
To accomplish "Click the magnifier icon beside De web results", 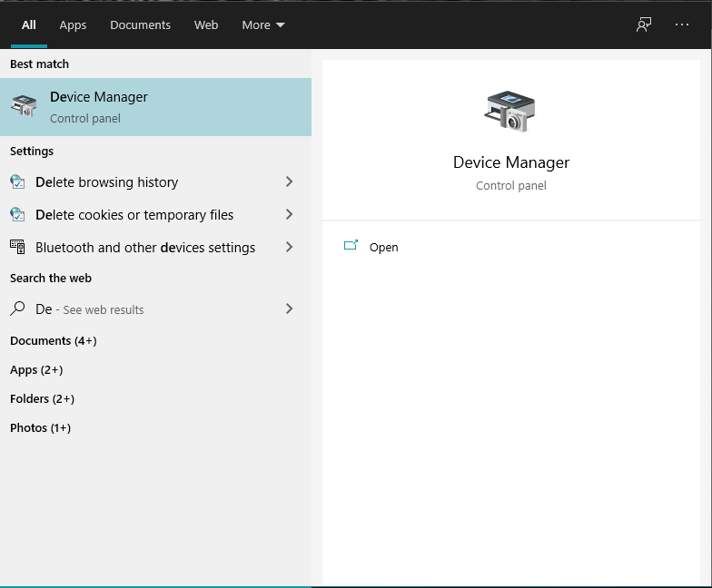I will click(x=17, y=309).
